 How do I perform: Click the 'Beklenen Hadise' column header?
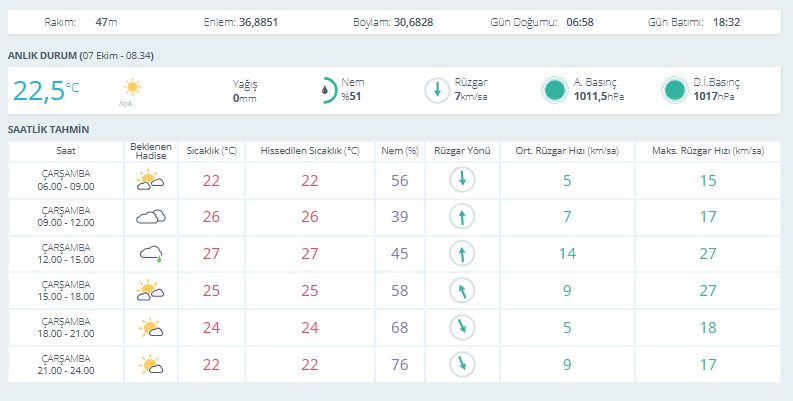tap(151, 151)
